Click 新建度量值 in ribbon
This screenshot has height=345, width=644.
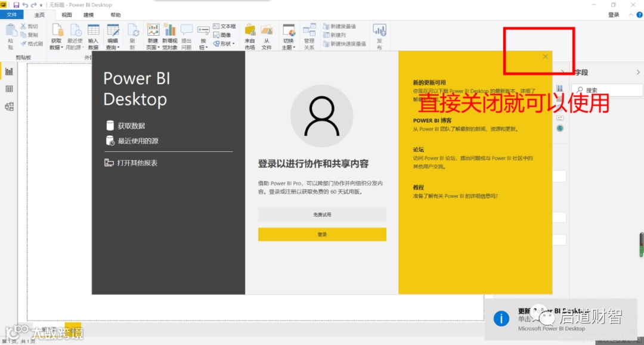340,26
